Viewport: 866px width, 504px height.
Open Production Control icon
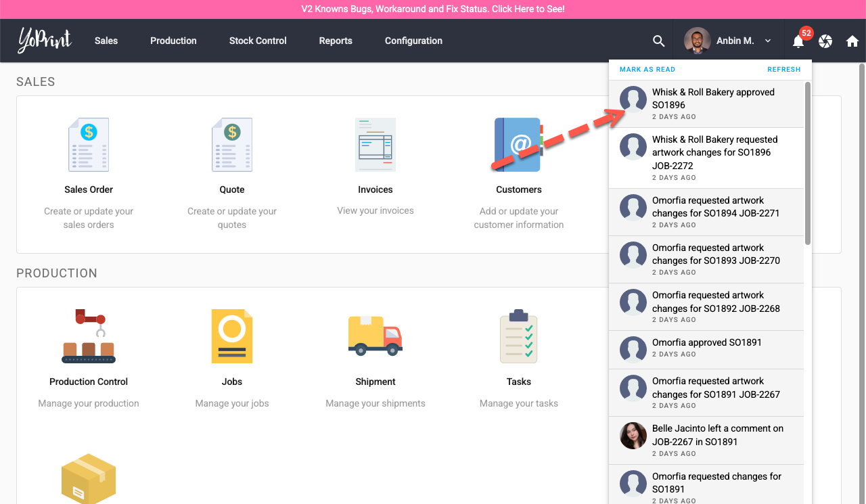pyautogui.click(x=89, y=336)
